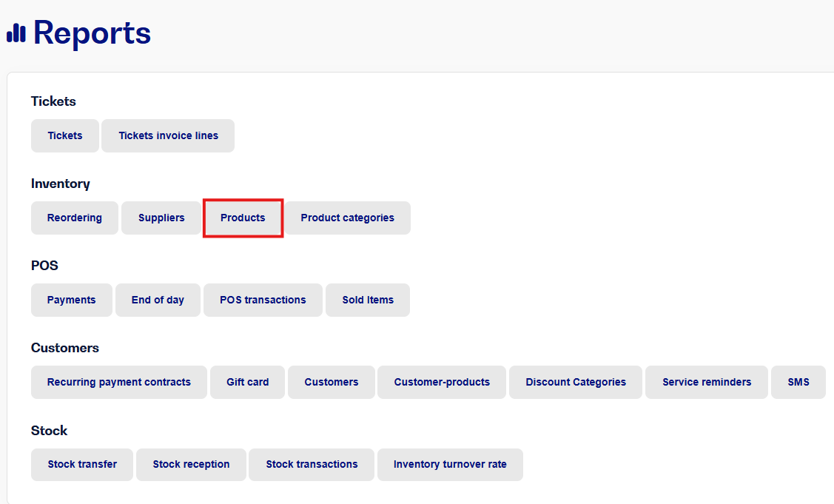Open the Reordering report

[x=75, y=218]
